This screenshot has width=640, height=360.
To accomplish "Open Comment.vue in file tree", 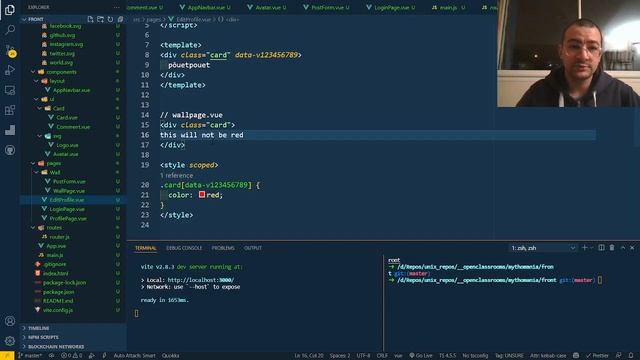I will pos(73,127).
